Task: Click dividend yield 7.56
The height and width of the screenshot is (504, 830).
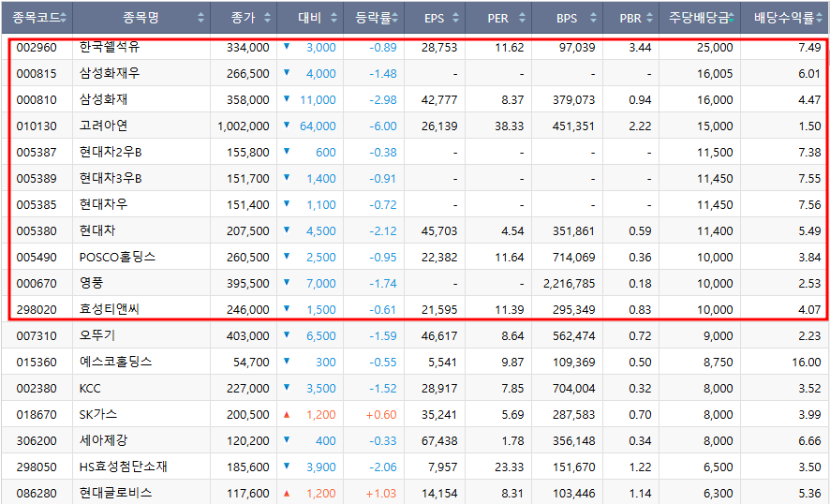Action: [810, 204]
